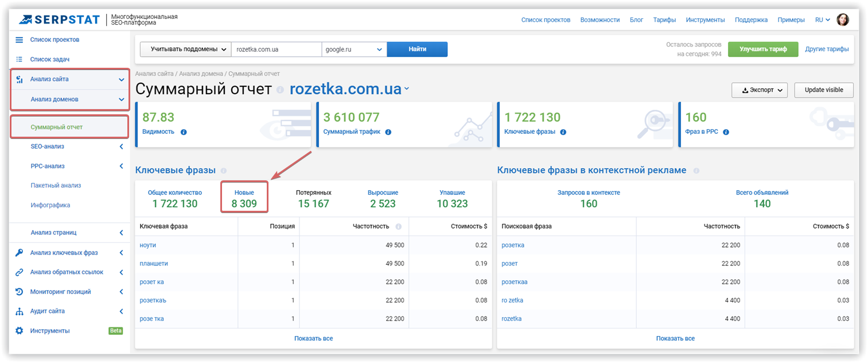The height and width of the screenshot is (363, 868).
Task: Click Общее количество 1 722 130 stat
Action: click(x=175, y=198)
